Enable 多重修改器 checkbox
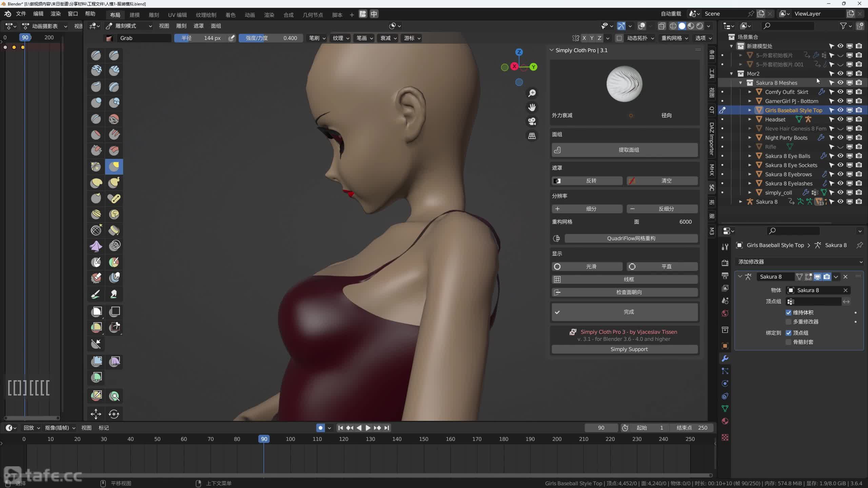Screen dimensions: 868x488 coord(788,322)
